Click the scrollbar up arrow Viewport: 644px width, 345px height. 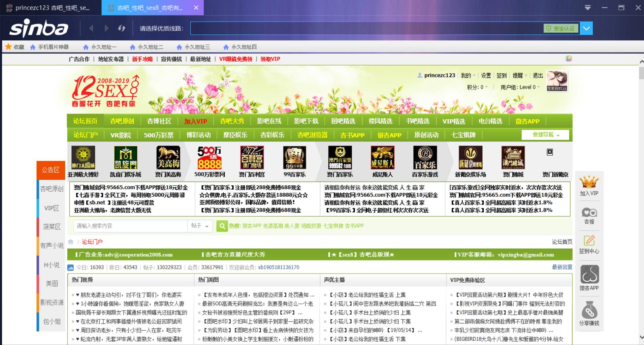[641, 62]
